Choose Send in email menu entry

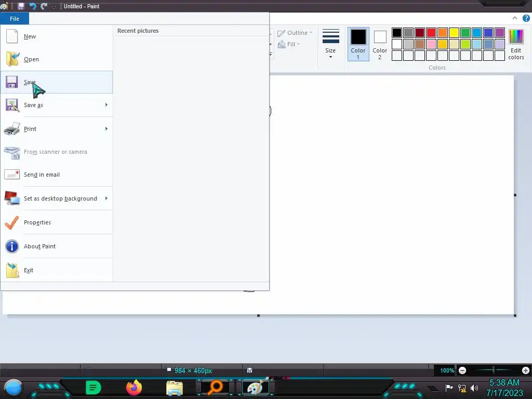(56, 175)
